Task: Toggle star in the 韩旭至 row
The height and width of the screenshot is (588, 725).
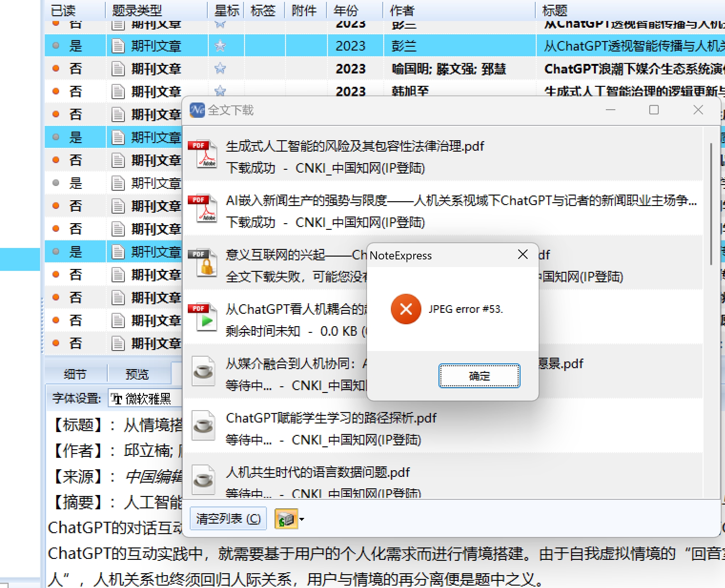Action: coord(220,91)
